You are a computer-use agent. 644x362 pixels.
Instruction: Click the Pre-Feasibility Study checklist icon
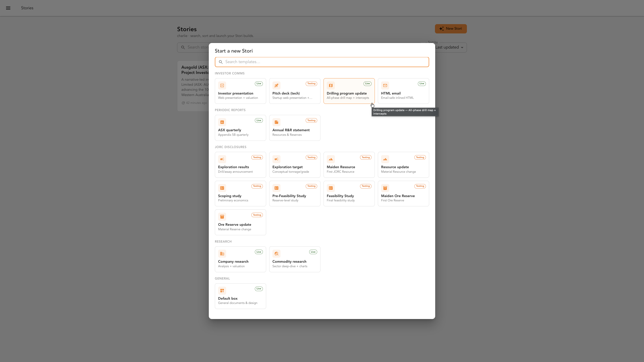276,188
